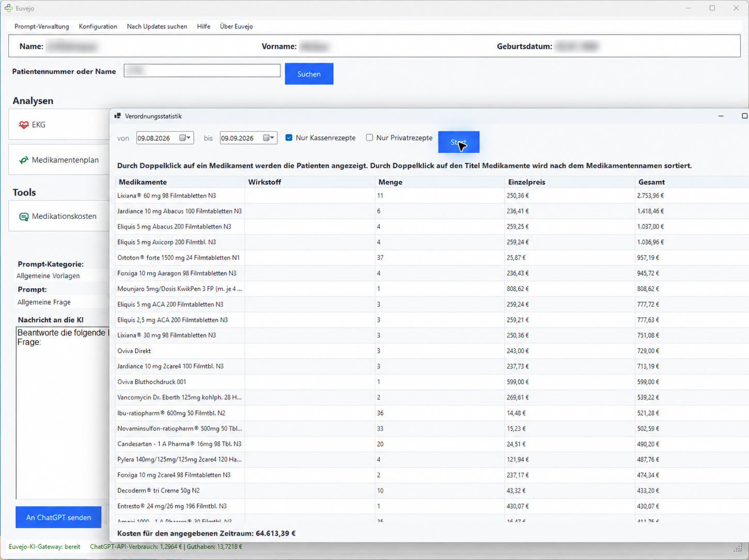This screenshot has width=749, height=560.
Task: Click the Medikationskosten icon
Action: 24,217
